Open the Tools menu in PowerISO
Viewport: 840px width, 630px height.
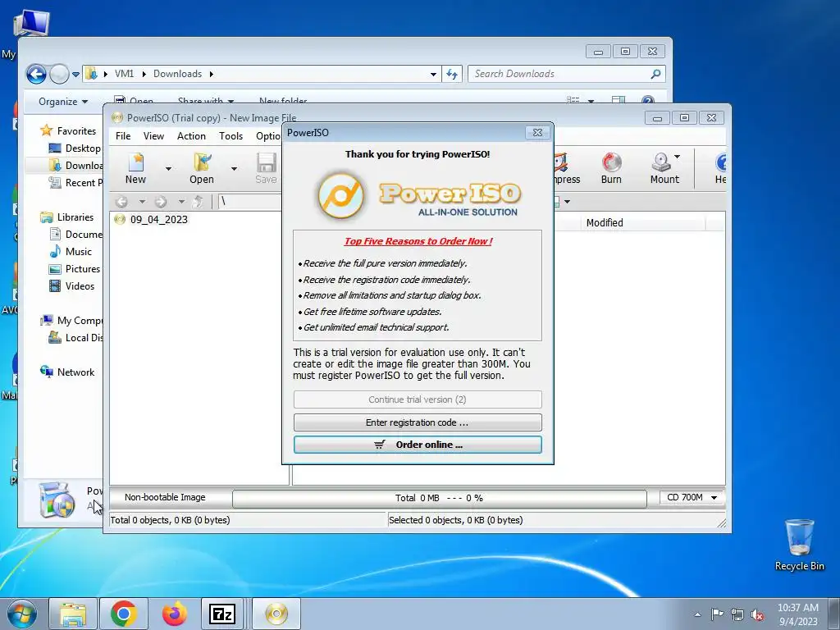click(x=231, y=136)
